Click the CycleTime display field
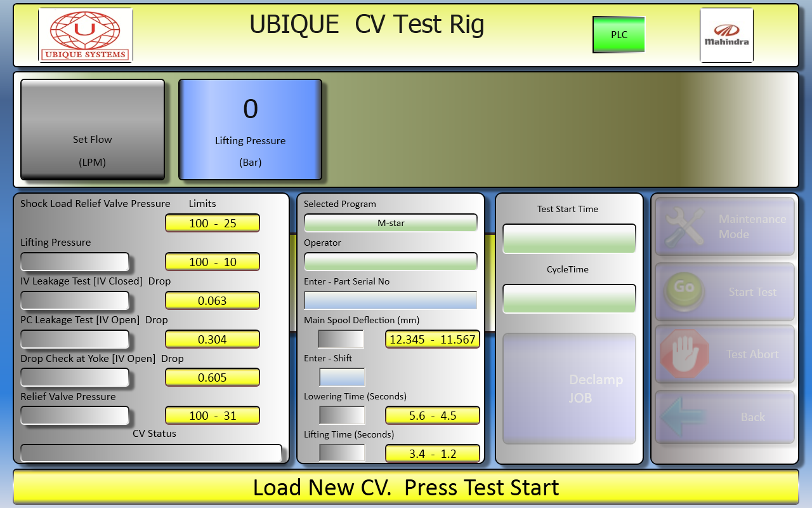 pos(569,298)
